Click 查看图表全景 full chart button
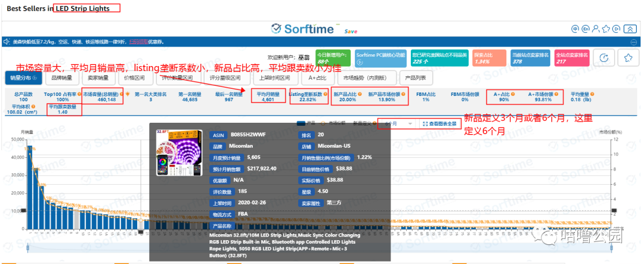644x264 pixels. pos(440,123)
